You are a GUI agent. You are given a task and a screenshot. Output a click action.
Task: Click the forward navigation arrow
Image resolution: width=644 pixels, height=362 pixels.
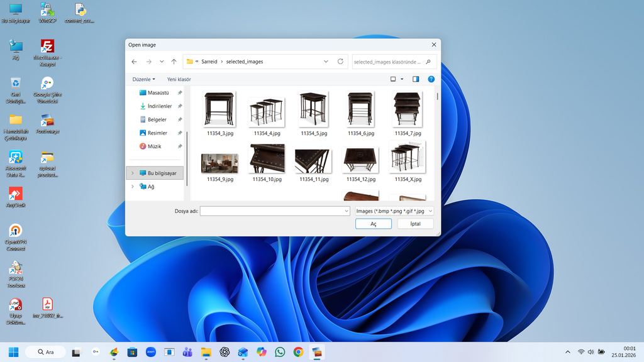pos(148,62)
